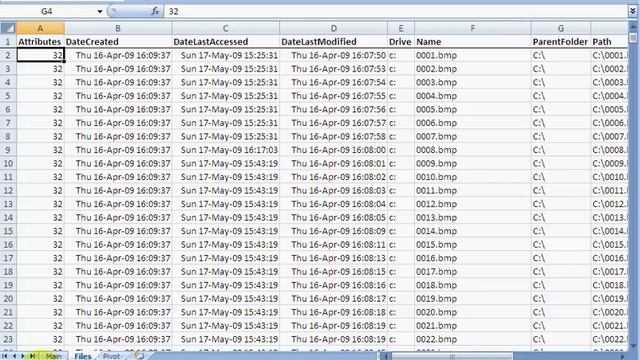
Task: Click the horizontal scrollbar right arrow
Action: coord(623,356)
